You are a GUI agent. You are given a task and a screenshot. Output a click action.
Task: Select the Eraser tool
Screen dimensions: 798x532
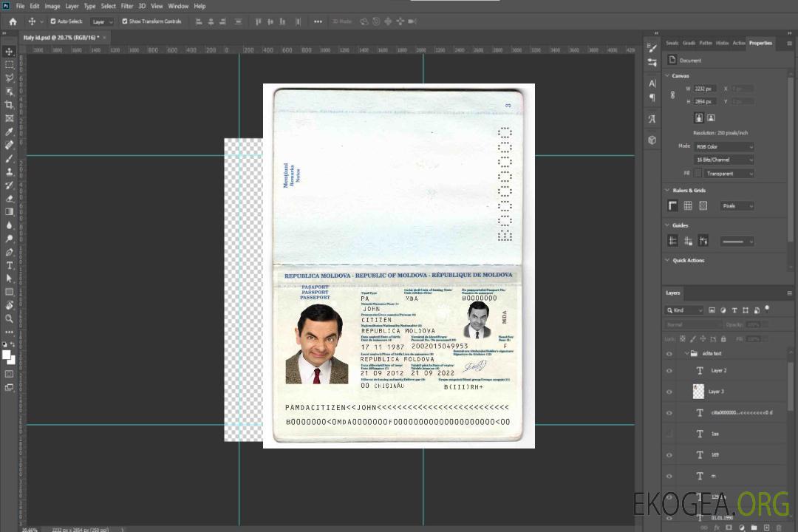9,199
